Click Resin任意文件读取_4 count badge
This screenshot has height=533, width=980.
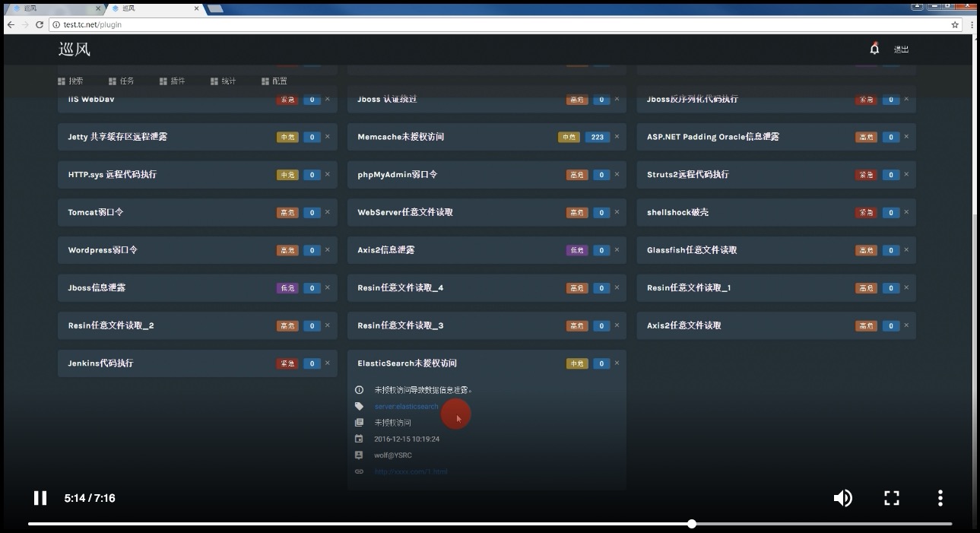click(x=601, y=288)
